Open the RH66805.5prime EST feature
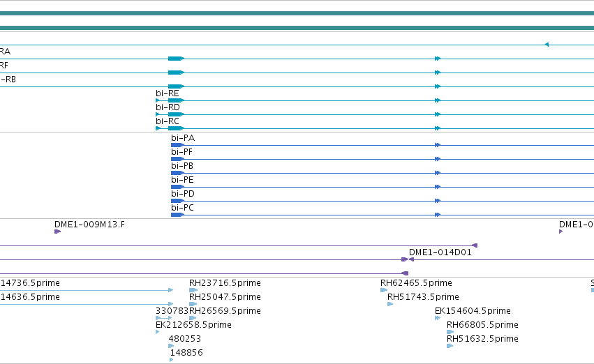This screenshot has width=594, height=364. (x=482, y=325)
